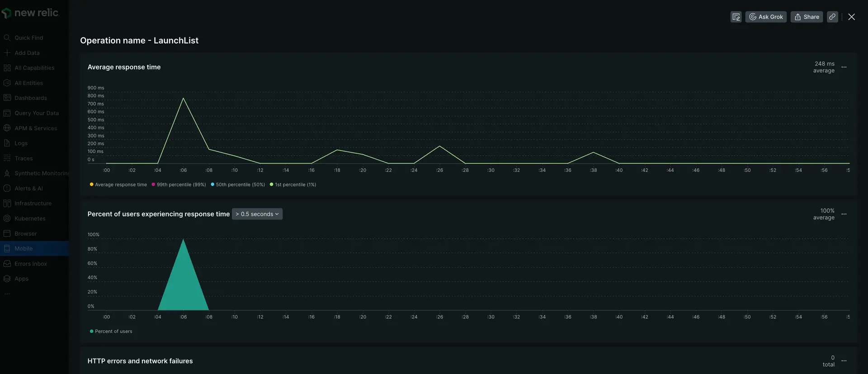This screenshot has width=868, height=374.
Task: Click the response time peak at :06
Action: pos(183,98)
